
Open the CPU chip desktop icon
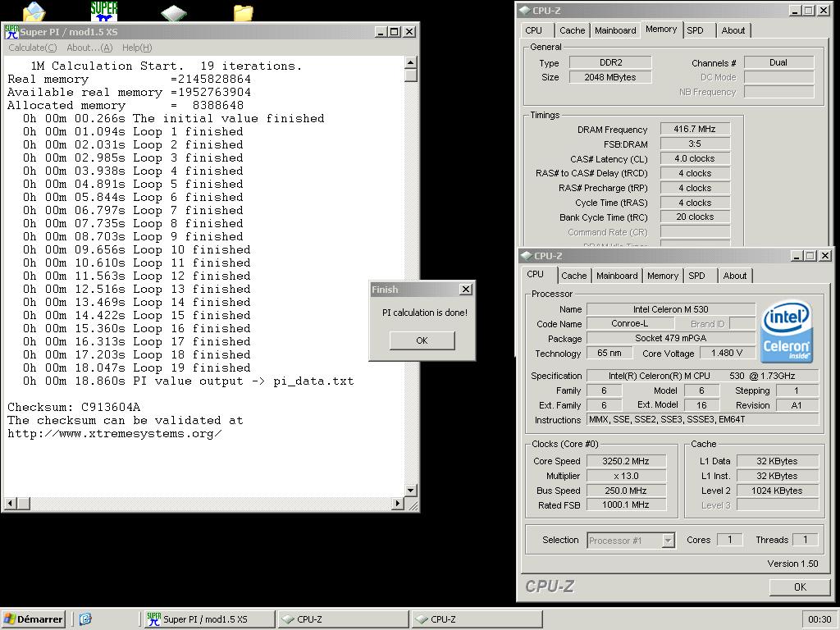tap(174, 13)
